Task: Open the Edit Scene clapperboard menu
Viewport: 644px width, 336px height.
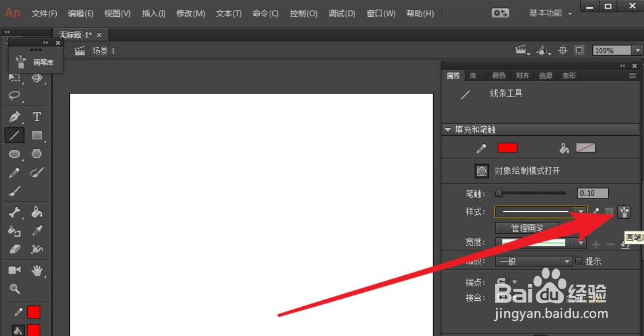Action: 522,50
